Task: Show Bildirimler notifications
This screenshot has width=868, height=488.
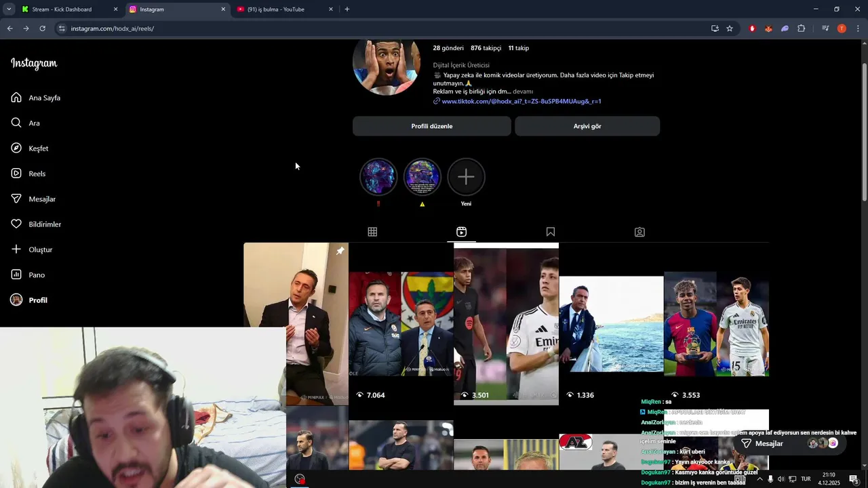Action: [35, 224]
